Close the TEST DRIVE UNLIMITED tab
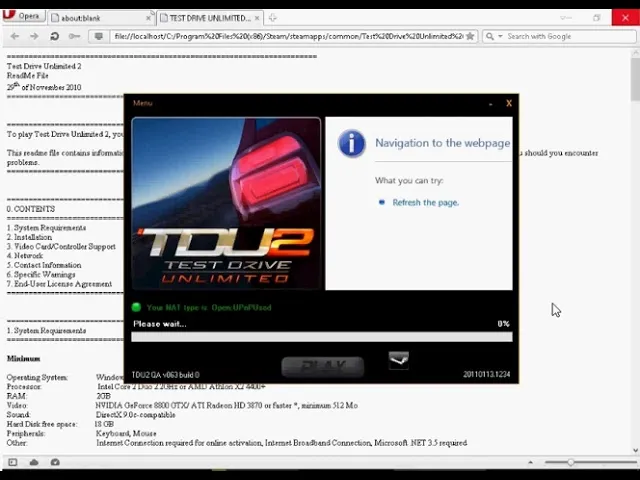 coord(257,18)
